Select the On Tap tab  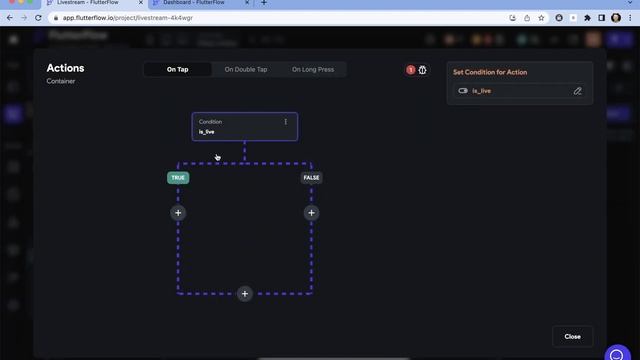click(178, 69)
